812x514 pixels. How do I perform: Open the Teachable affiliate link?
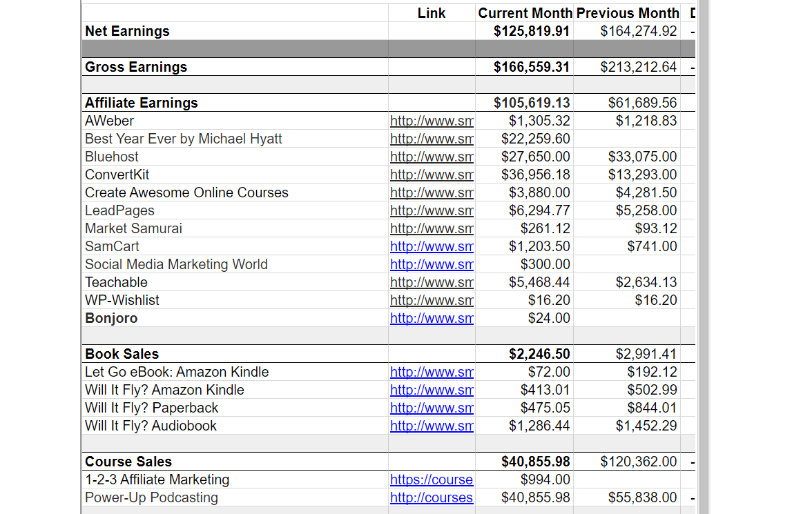432,282
